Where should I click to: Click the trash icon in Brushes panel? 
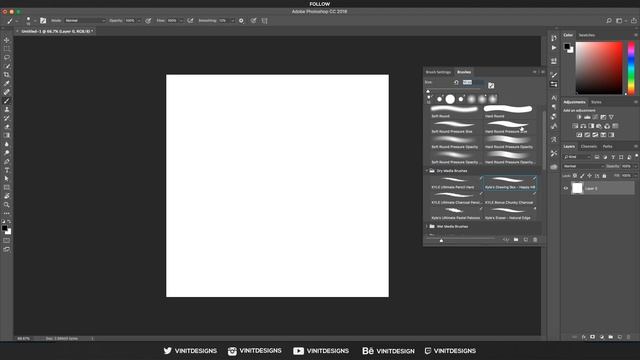pos(535,240)
